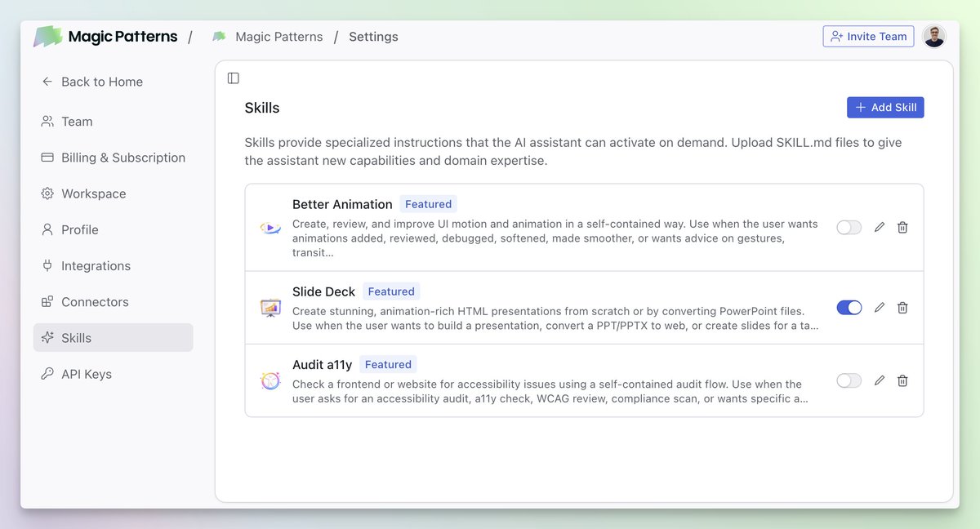
Task: Select Team in the sidebar
Action: (x=77, y=121)
